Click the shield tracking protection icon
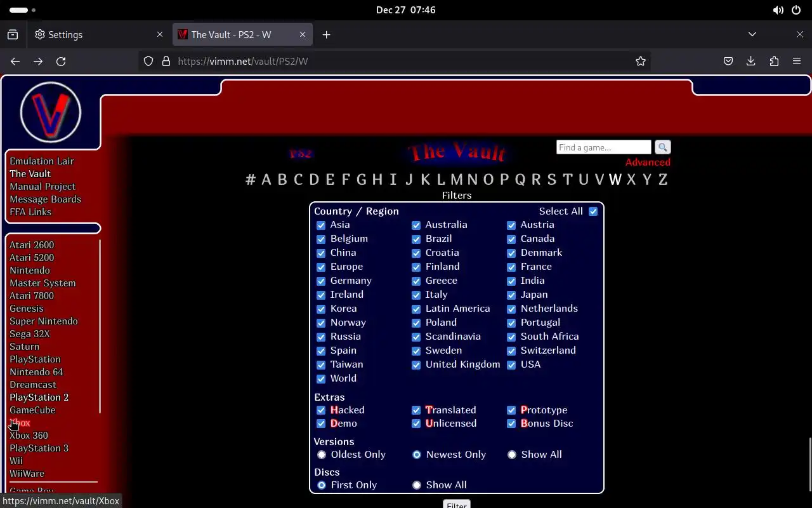Screen dimensions: 812x508 [148, 61]
